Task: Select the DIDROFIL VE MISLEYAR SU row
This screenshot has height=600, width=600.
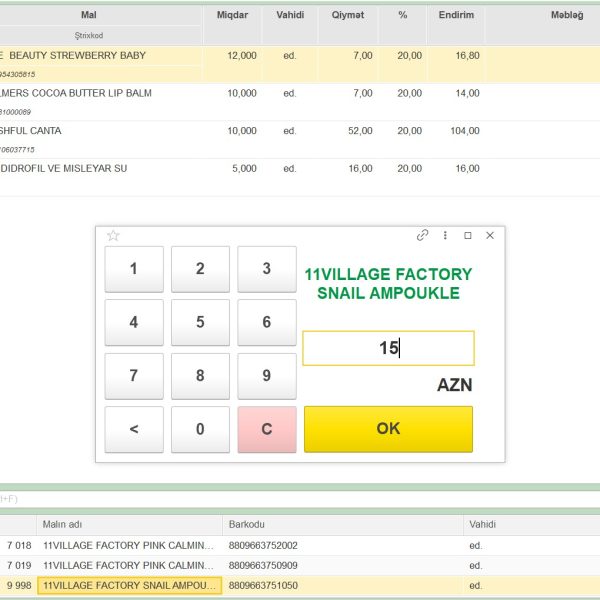Action: [300, 177]
